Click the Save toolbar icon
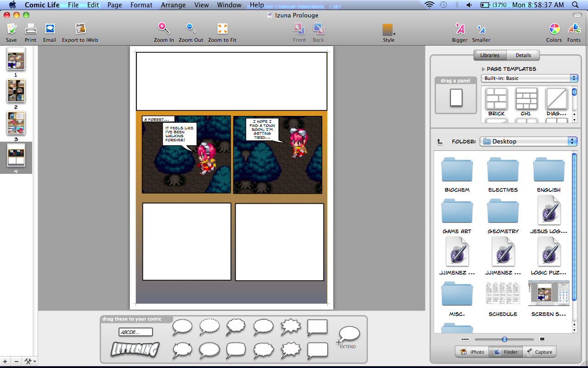 [11, 29]
